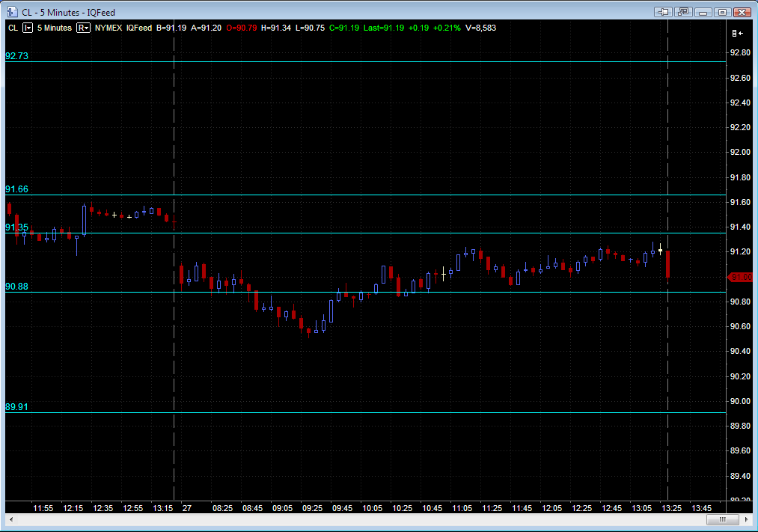Screen dimensions: 758x532
Task: Select the 89.91 horizontal line label
Action: tap(17, 407)
